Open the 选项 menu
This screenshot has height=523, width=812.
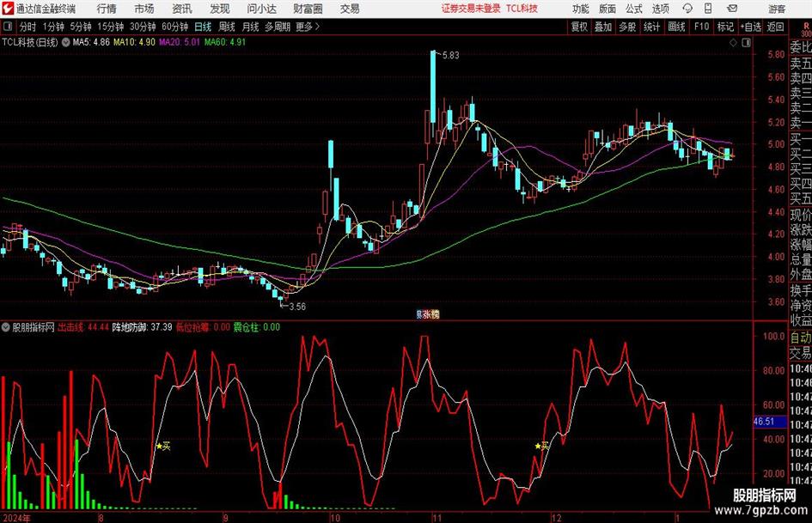[x=660, y=9]
